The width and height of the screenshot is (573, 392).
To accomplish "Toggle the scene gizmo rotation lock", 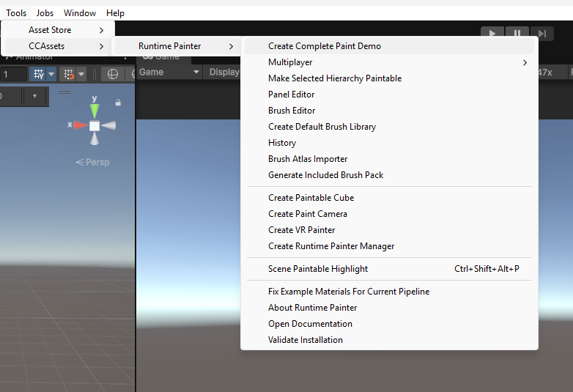I will click(x=118, y=103).
